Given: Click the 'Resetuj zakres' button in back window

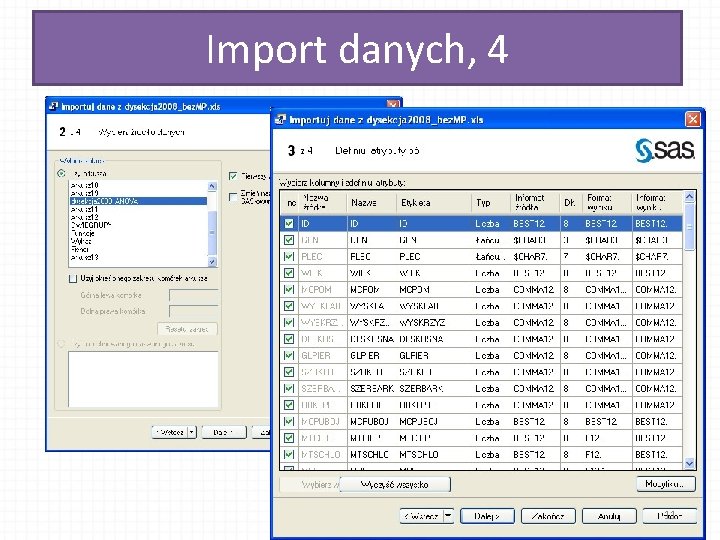Looking at the screenshot, I should (187, 329).
